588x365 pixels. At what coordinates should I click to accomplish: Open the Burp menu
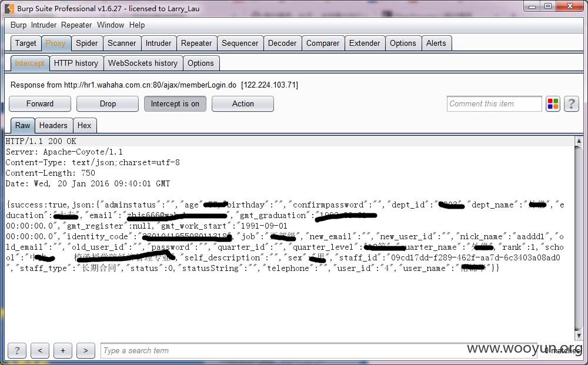coord(18,25)
